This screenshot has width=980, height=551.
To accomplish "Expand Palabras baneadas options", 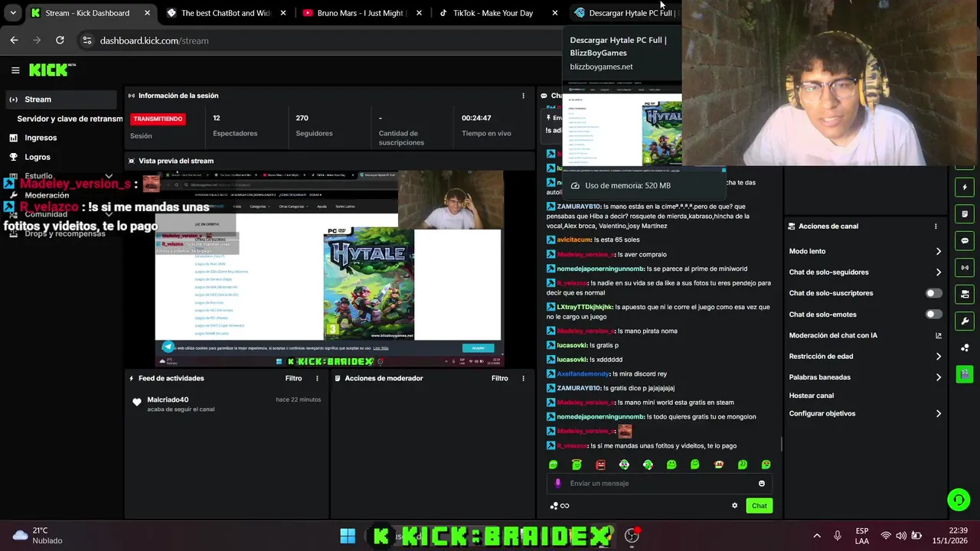I will [x=939, y=377].
